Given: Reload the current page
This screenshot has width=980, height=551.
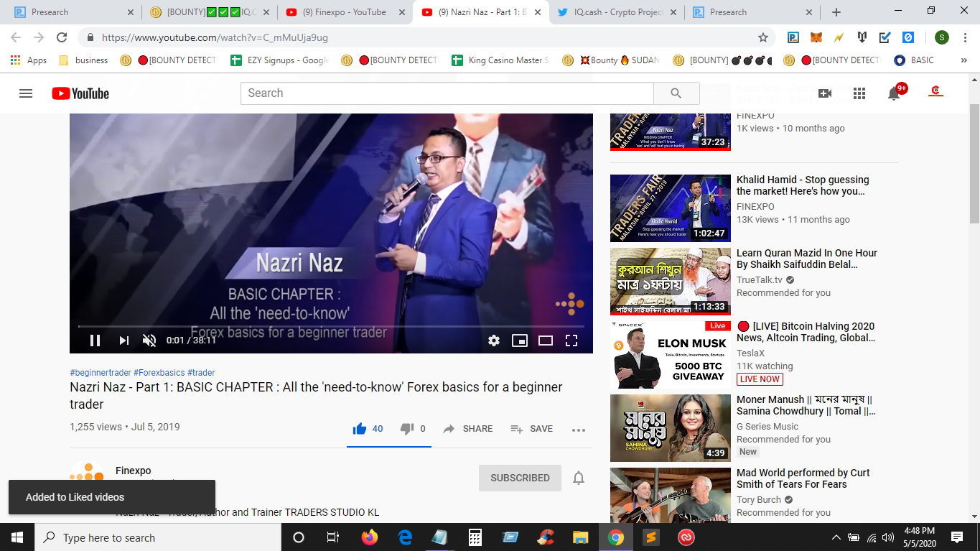Looking at the screenshot, I should point(62,37).
